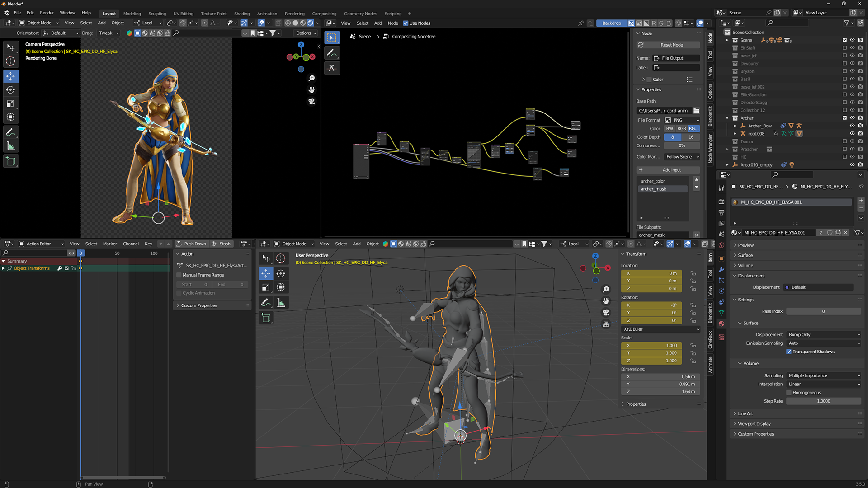
Task: Activate the Rotate tool in camera viewport
Action: [x=11, y=90]
